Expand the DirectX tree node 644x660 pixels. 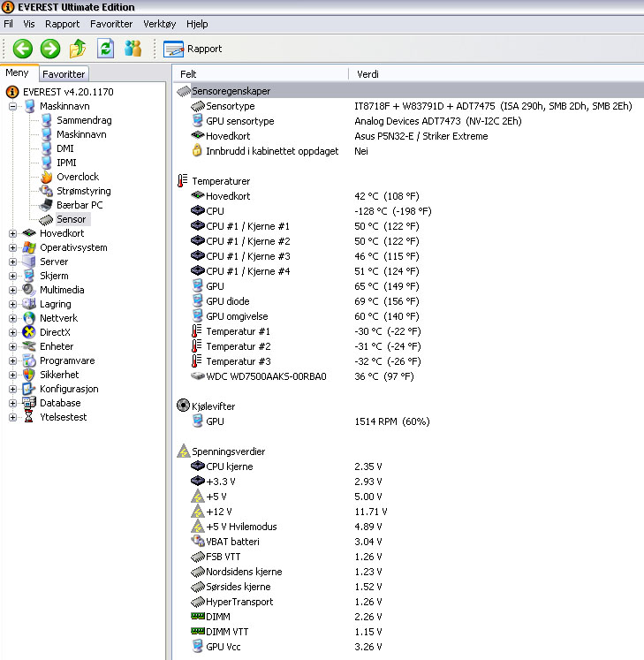pos(12,332)
